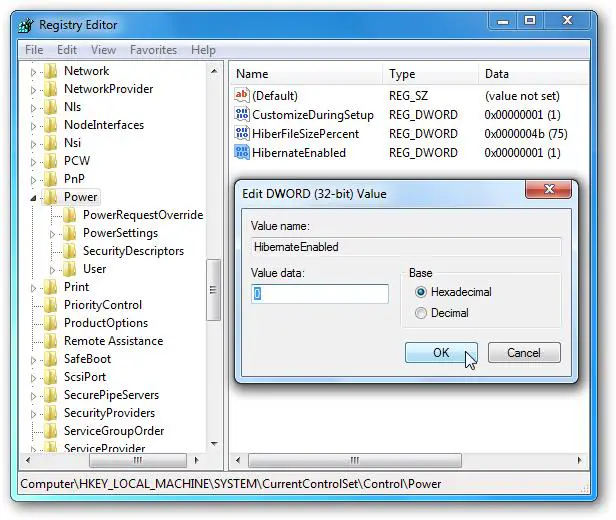
Task: Click the ProductOptions folder icon
Action: point(51,323)
